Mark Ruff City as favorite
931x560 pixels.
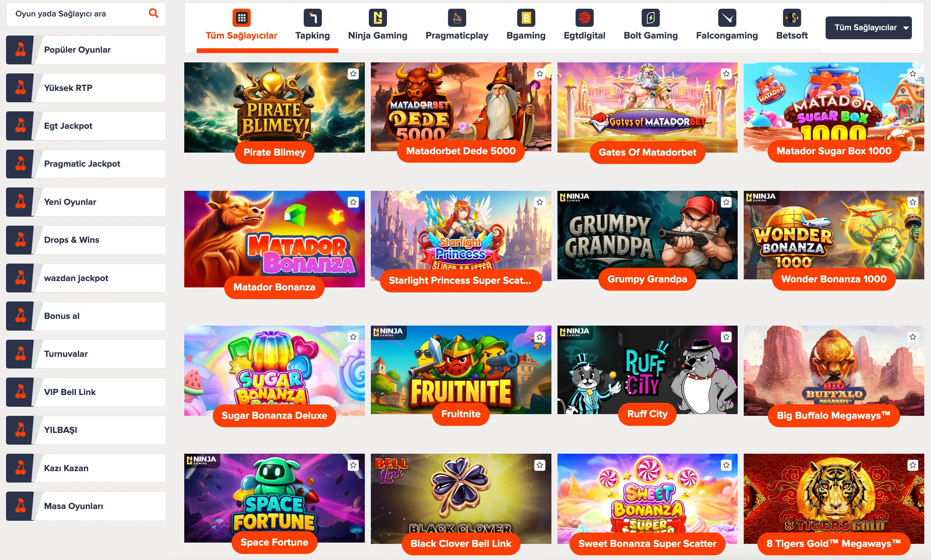pyautogui.click(x=726, y=337)
